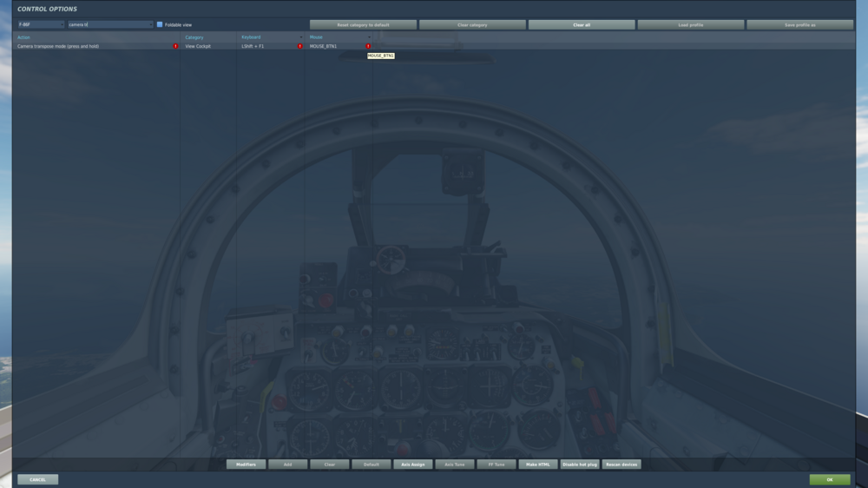The image size is (868, 488).
Task: Open the Keyboard column dropdown arrow
Action: pyautogui.click(x=300, y=37)
